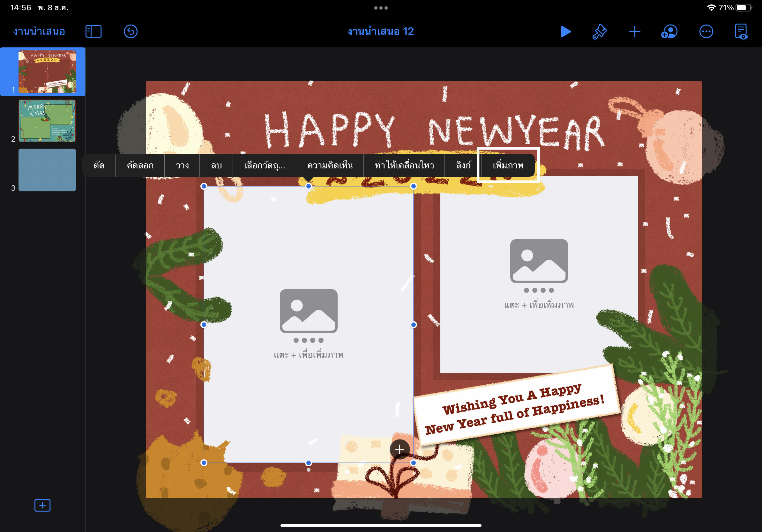
Task: Select the blue blank slide 3
Action: click(x=47, y=170)
